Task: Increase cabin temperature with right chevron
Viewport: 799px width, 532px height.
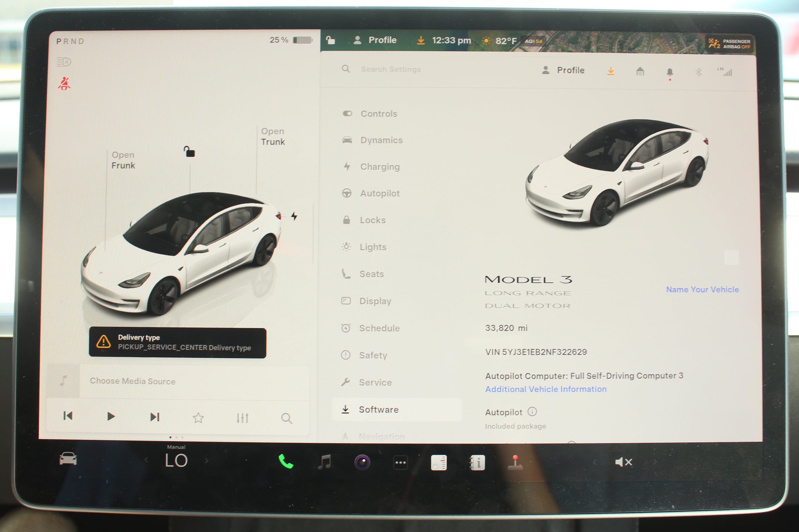Action: [206, 461]
